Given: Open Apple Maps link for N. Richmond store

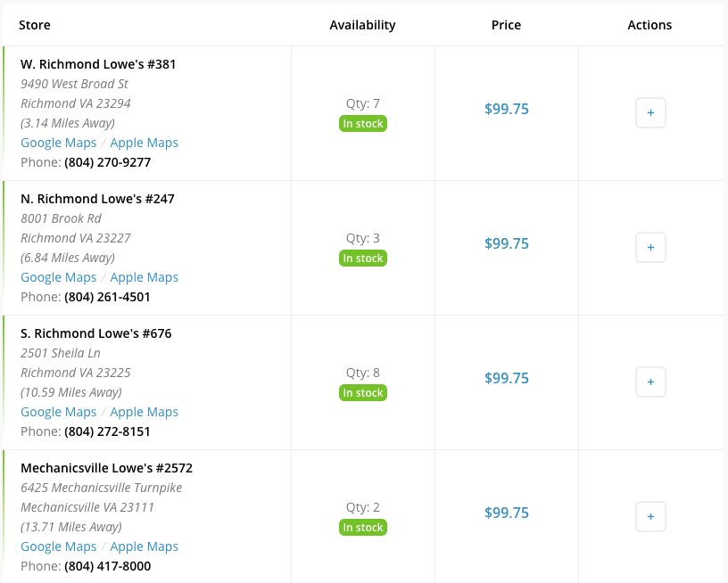Looking at the screenshot, I should 144,277.
